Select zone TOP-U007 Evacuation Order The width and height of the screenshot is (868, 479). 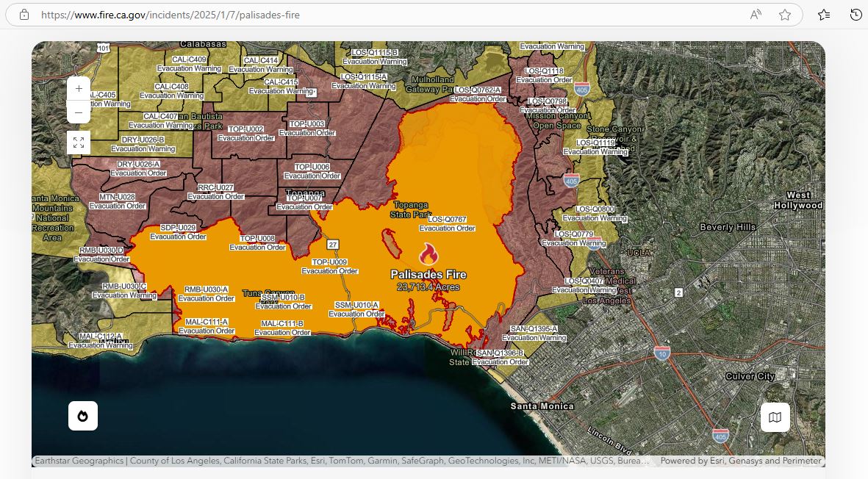[304, 203]
